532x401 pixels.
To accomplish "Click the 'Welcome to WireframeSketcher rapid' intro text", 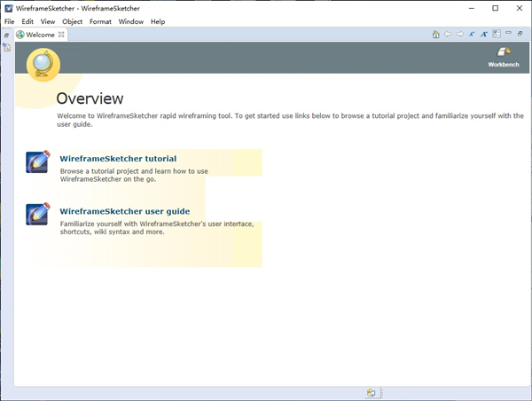I will coord(291,120).
